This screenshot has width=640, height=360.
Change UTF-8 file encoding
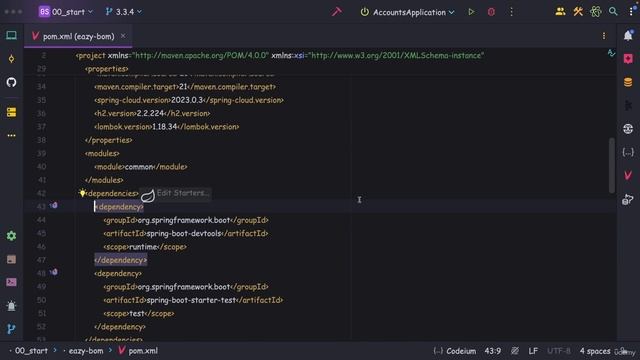click(559, 351)
